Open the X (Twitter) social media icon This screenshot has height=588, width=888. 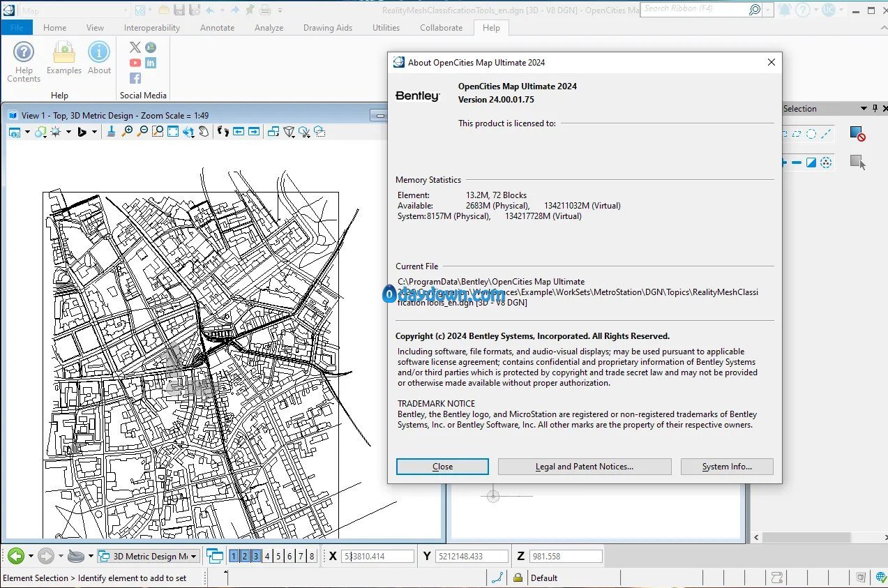[x=135, y=47]
